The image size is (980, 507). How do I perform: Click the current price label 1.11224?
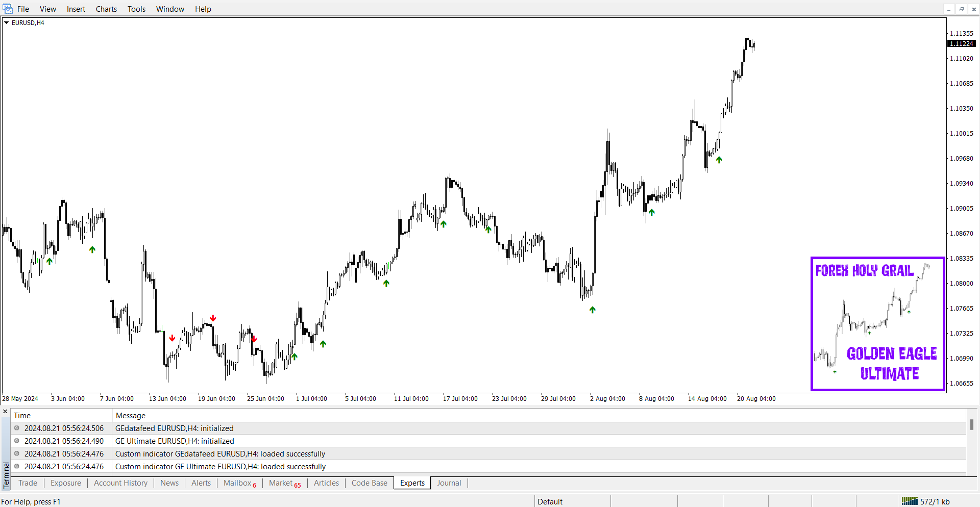pyautogui.click(x=961, y=44)
